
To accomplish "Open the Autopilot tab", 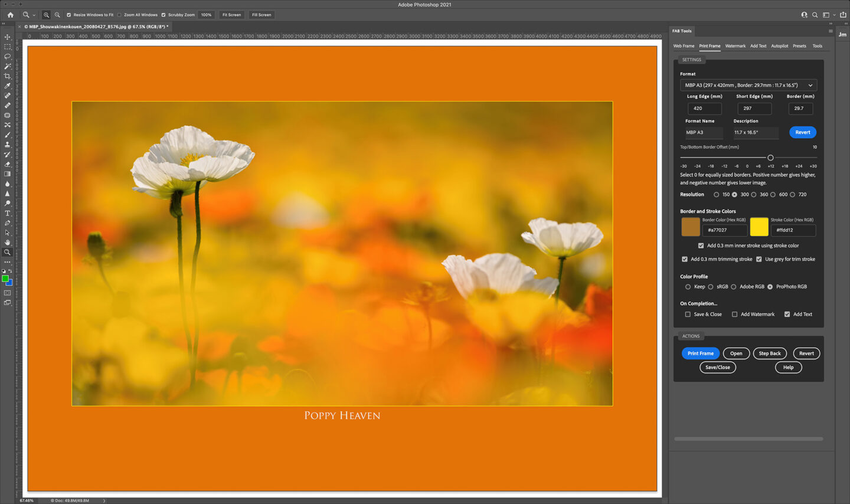I will [x=779, y=46].
